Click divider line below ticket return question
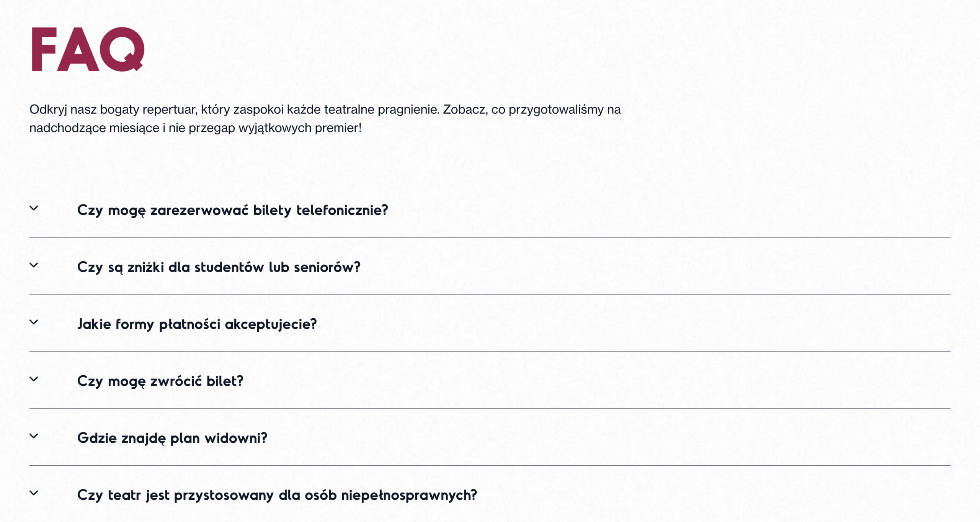Screen dimensions: 980x522 tap(490, 409)
